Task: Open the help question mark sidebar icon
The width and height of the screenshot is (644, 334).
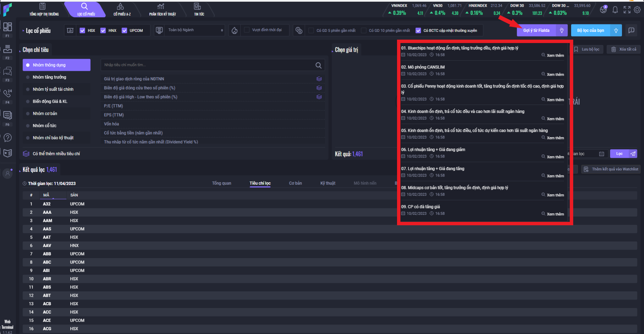Action: click(x=7, y=138)
